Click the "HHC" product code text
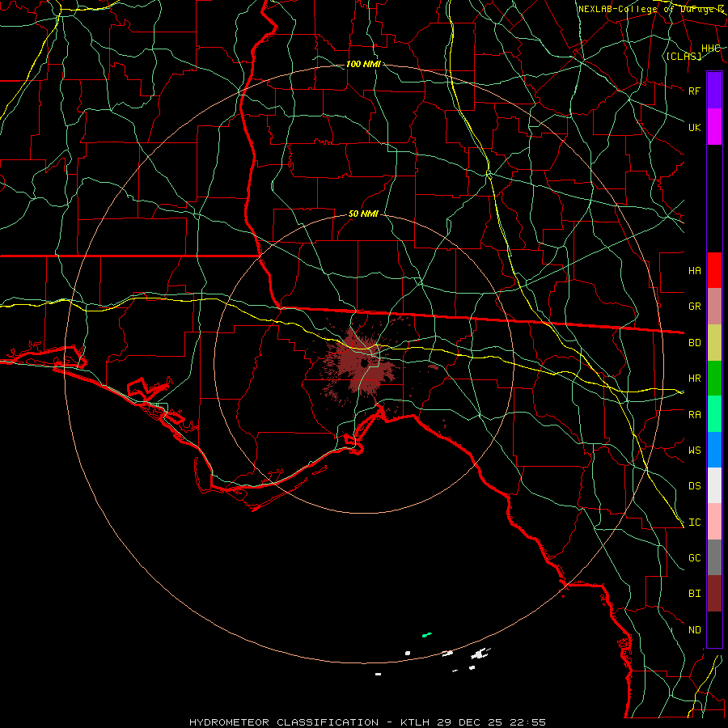 pyautogui.click(x=710, y=49)
